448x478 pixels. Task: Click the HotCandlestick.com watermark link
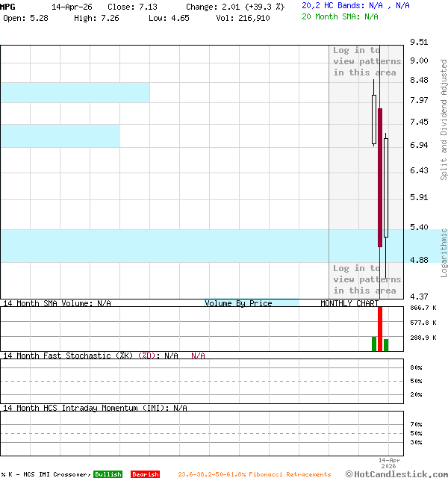(x=396, y=474)
